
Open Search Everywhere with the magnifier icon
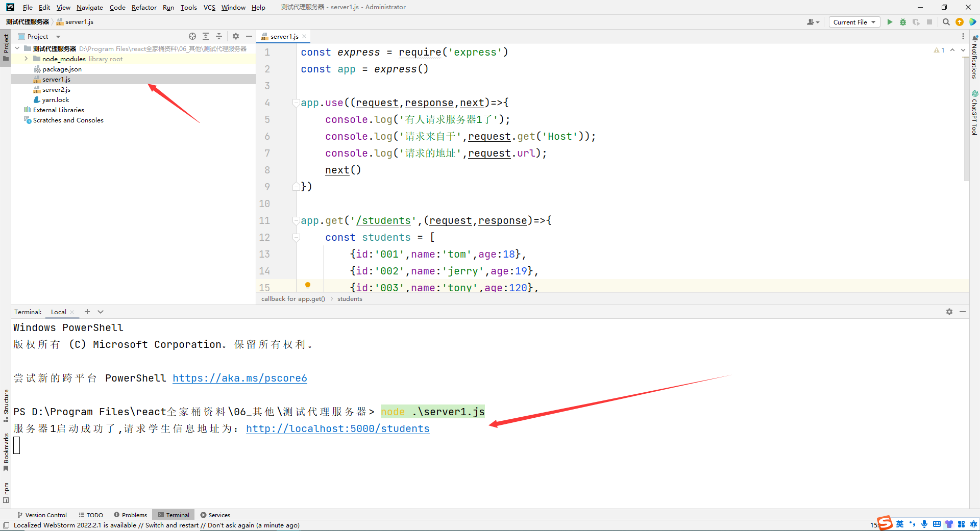pyautogui.click(x=947, y=22)
